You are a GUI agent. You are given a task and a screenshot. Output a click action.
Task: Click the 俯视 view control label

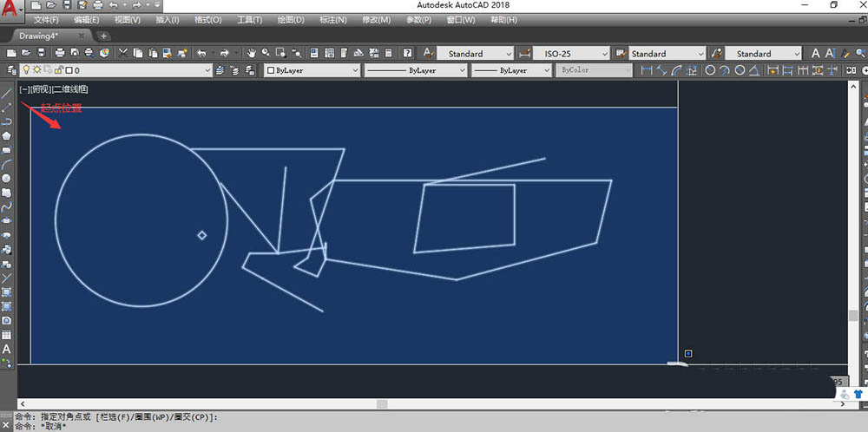[41, 89]
